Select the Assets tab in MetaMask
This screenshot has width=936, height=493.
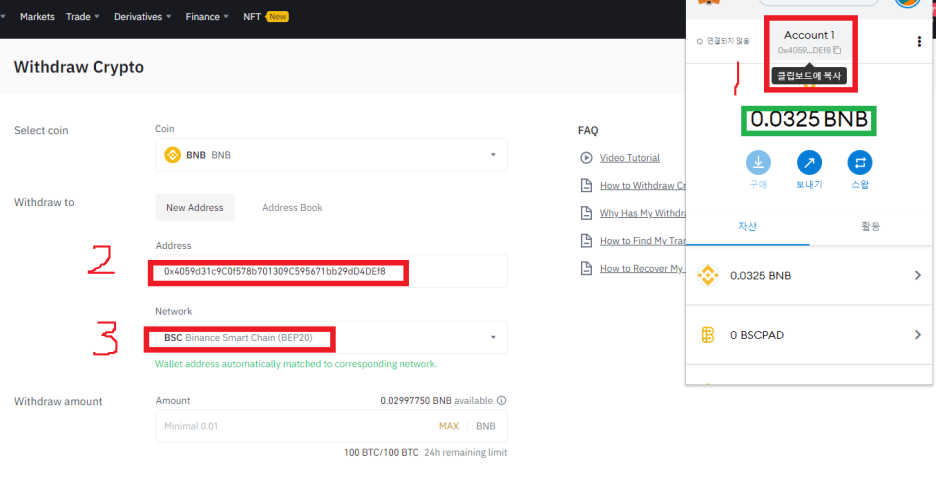pos(747,226)
